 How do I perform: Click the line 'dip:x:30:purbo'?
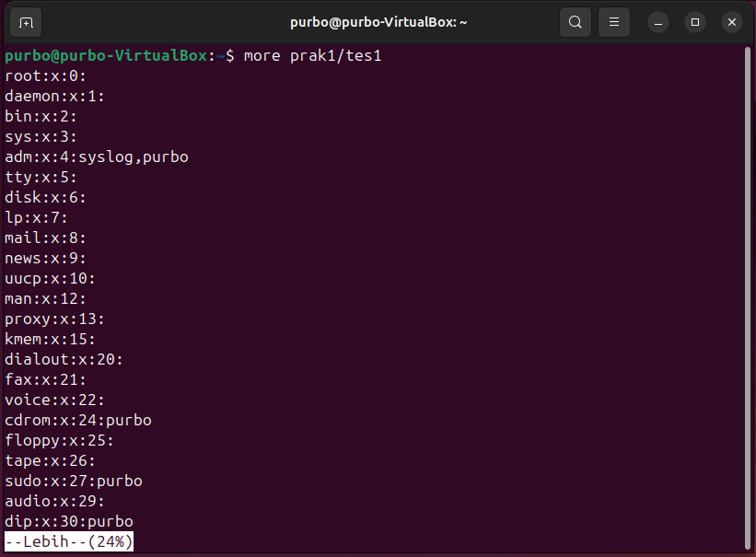point(69,522)
